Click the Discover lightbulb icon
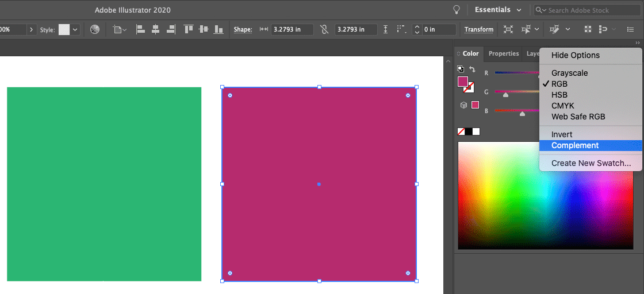This screenshot has height=294, width=644. point(457,10)
